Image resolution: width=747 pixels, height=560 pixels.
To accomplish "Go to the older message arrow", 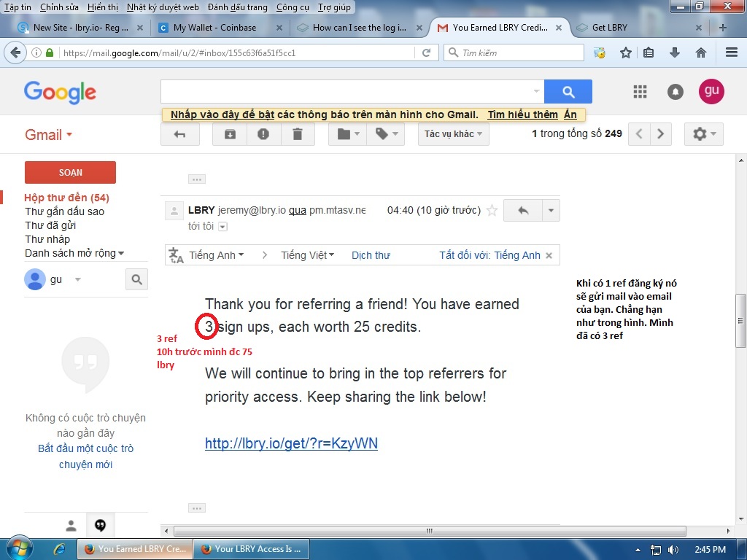I will [660, 134].
